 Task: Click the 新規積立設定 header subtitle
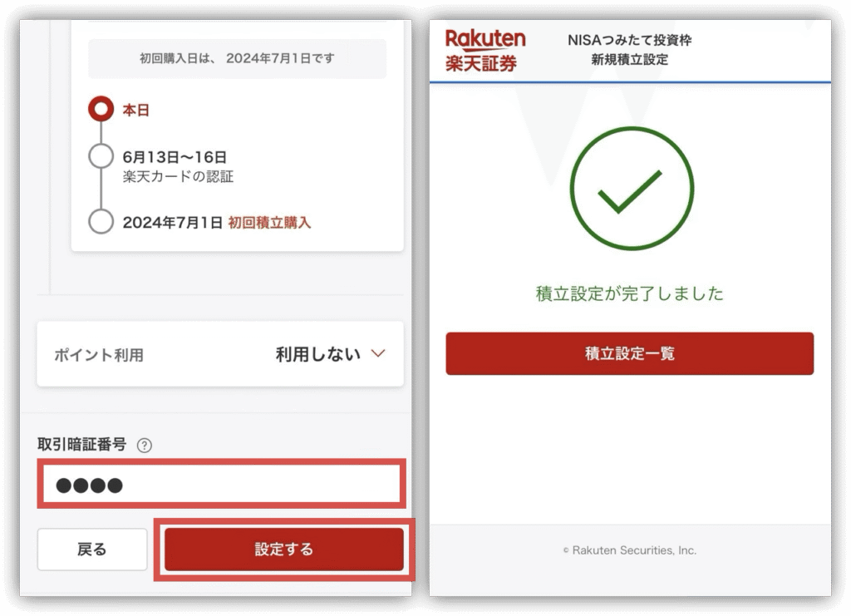pos(630,60)
